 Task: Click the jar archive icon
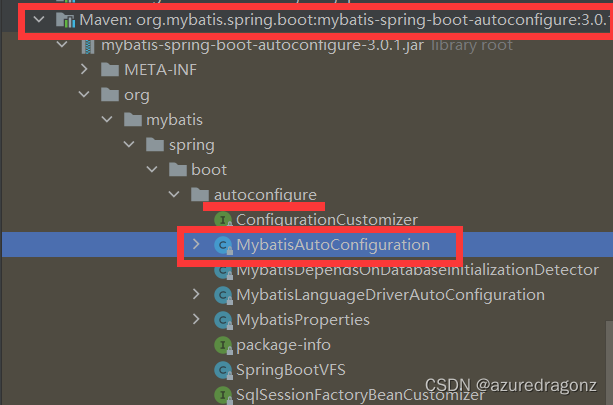[88, 45]
